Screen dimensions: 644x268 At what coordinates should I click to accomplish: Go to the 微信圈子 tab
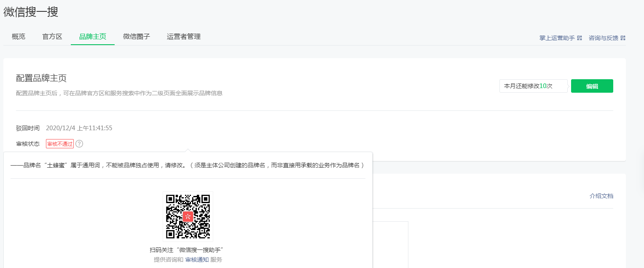(x=137, y=37)
